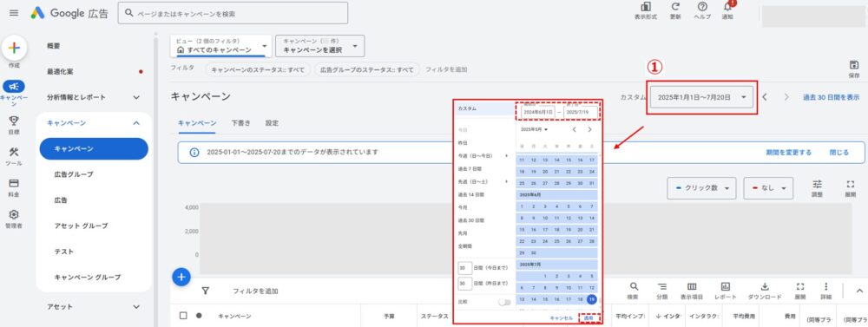Select キャンペーン megaphone icon in left rail

[14, 87]
